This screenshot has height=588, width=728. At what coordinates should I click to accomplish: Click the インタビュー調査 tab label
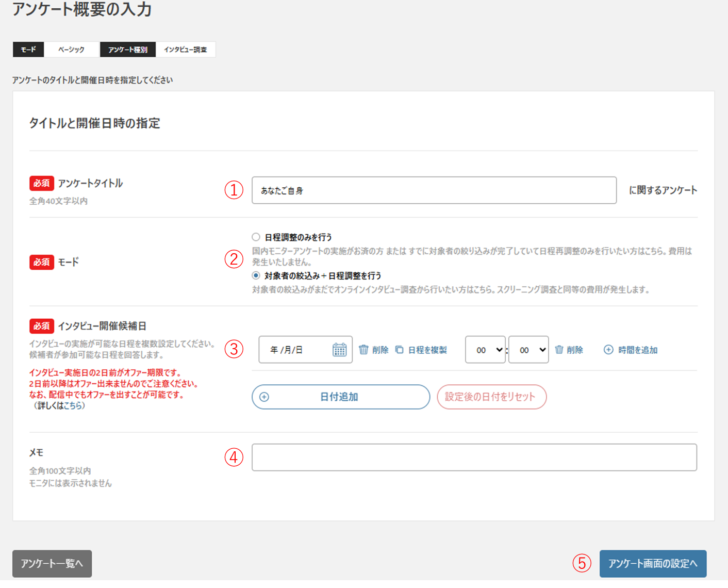pyautogui.click(x=185, y=50)
